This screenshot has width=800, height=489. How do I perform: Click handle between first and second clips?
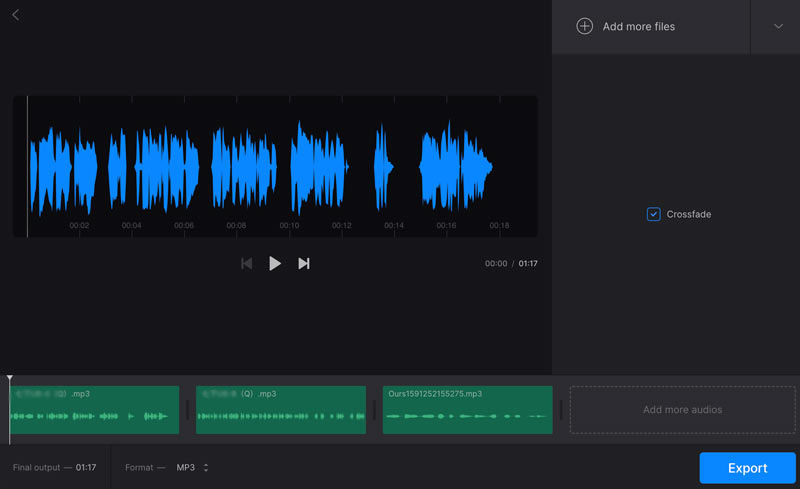(x=188, y=410)
